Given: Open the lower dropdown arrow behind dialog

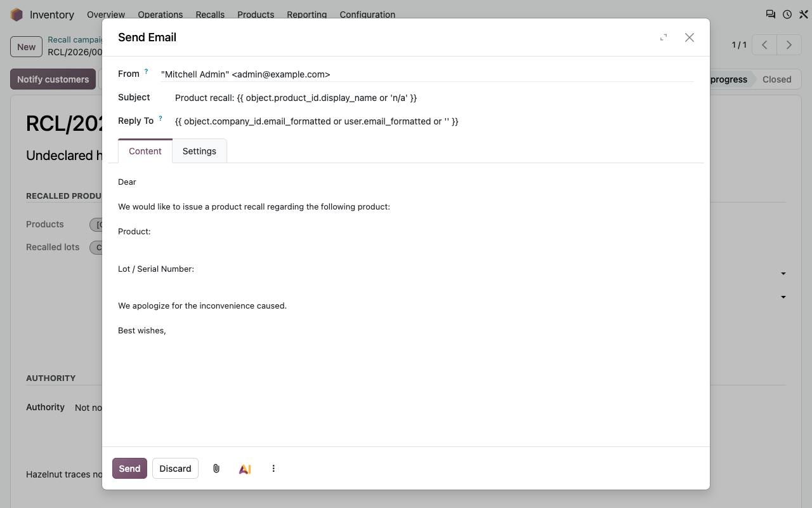Looking at the screenshot, I should pyautogui.click(x=783, y=297).
